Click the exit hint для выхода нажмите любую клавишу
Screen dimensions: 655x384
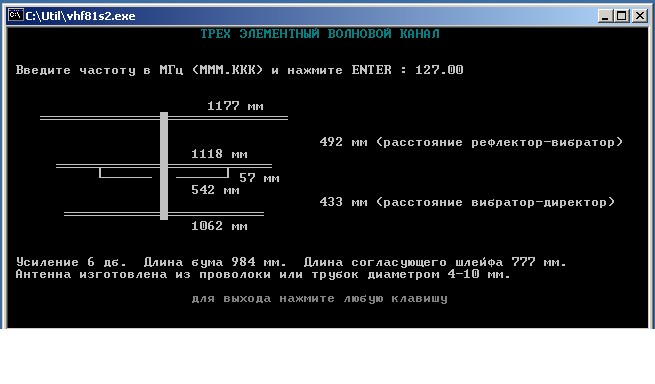click(x=320, y=298)
